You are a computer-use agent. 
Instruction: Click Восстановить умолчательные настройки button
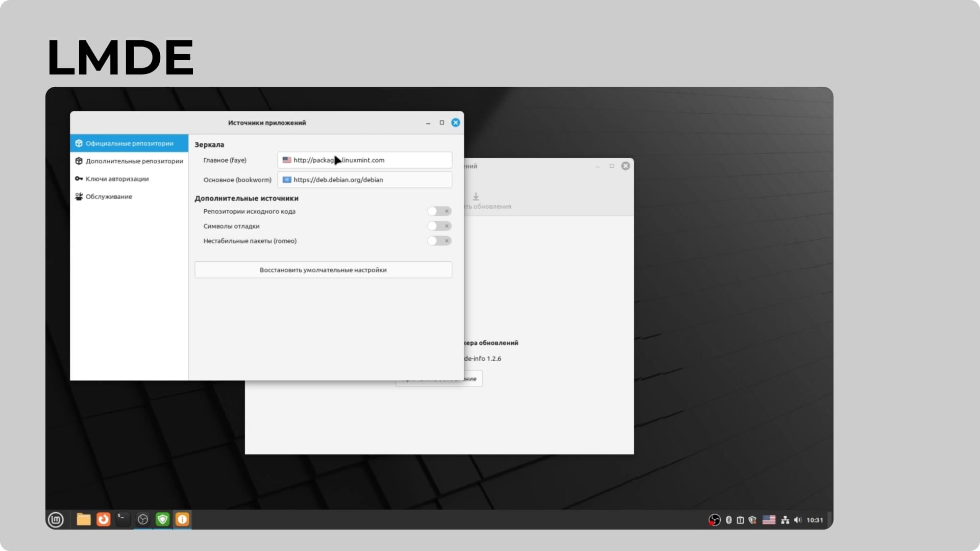click(x=323, y=270)
